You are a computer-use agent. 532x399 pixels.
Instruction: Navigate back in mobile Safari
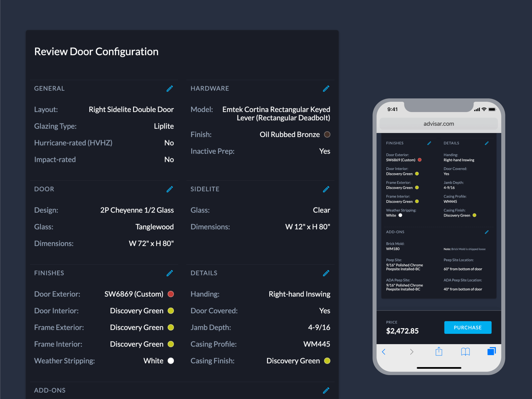384,351
